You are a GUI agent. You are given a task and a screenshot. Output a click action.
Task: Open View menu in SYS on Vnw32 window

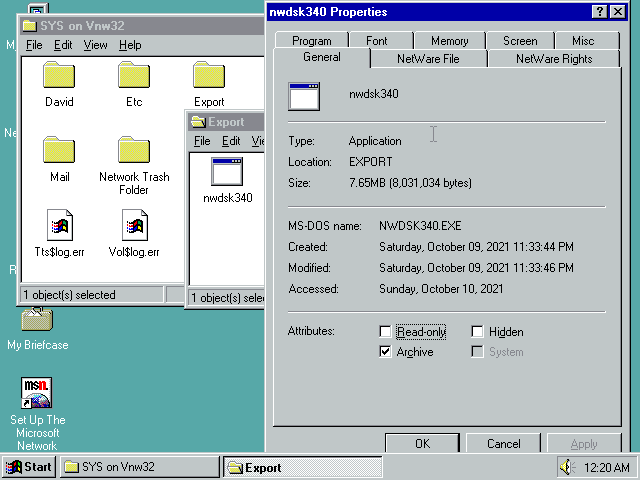click(x=96, y=45)
